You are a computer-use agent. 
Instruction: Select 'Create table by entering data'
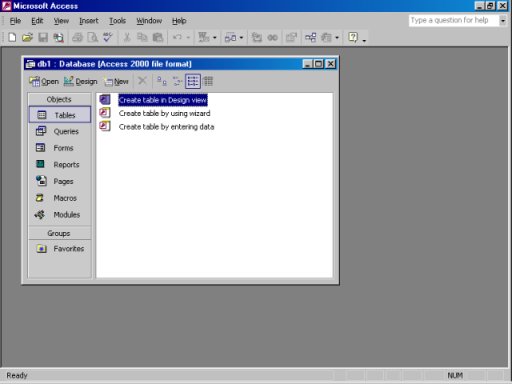[167, 127]
